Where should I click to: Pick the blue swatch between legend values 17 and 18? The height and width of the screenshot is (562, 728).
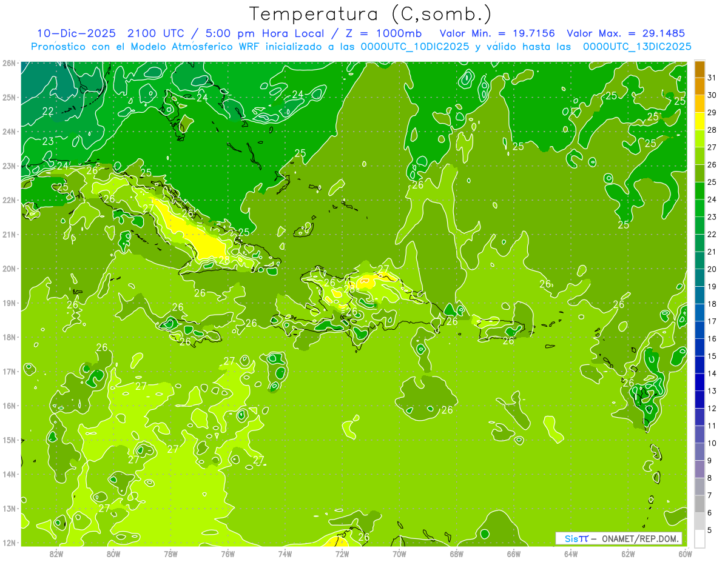[x=699, y=312]
